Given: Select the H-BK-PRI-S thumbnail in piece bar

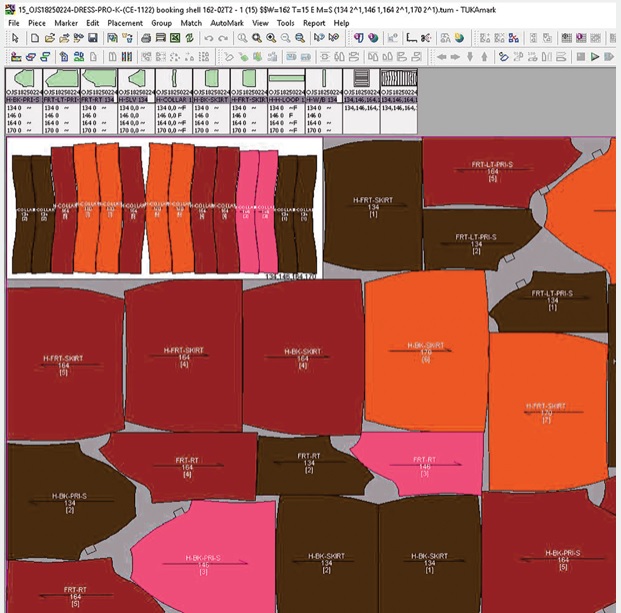Looking at the screenshot, I should [24, 80].
